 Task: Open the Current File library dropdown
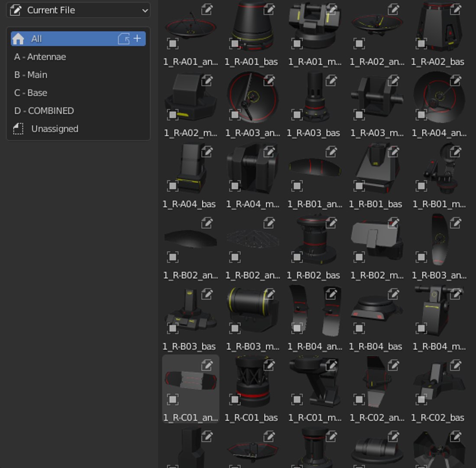click(x=78, y=10)
